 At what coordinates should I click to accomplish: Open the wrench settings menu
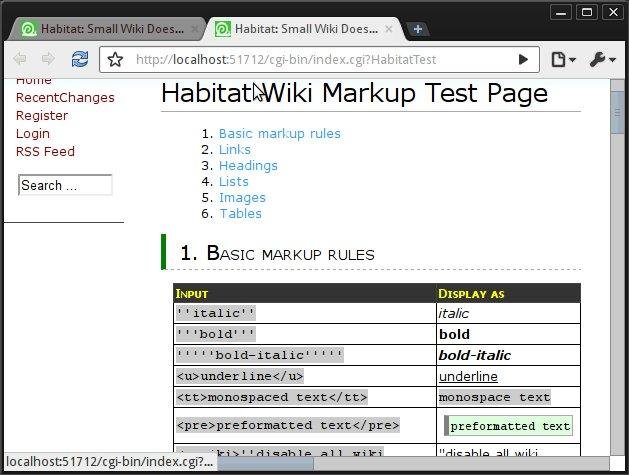[603, 60]
